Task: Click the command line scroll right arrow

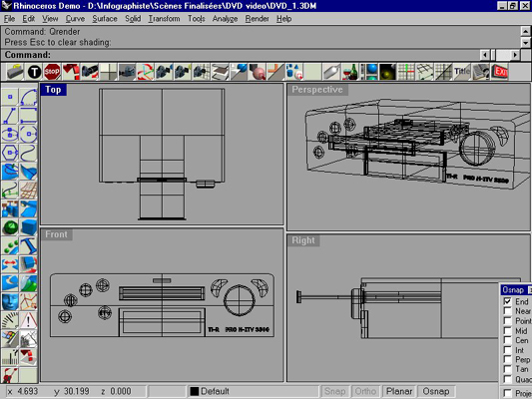Action: tap(515, 55)
